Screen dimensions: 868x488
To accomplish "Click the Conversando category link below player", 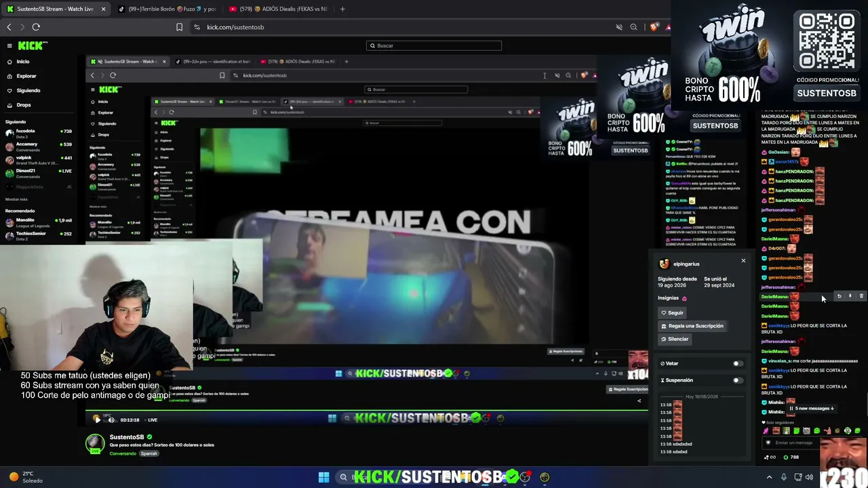I will coord(123,453).
